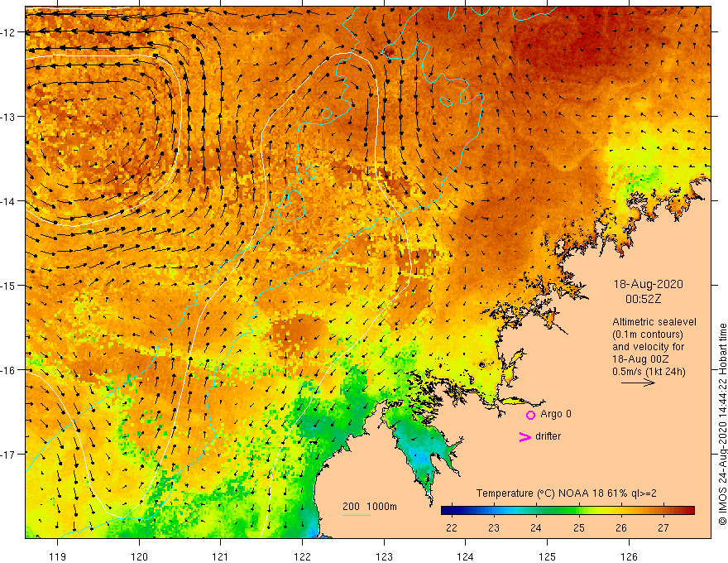Select the time text '00:52Z'

coord(643,299)
